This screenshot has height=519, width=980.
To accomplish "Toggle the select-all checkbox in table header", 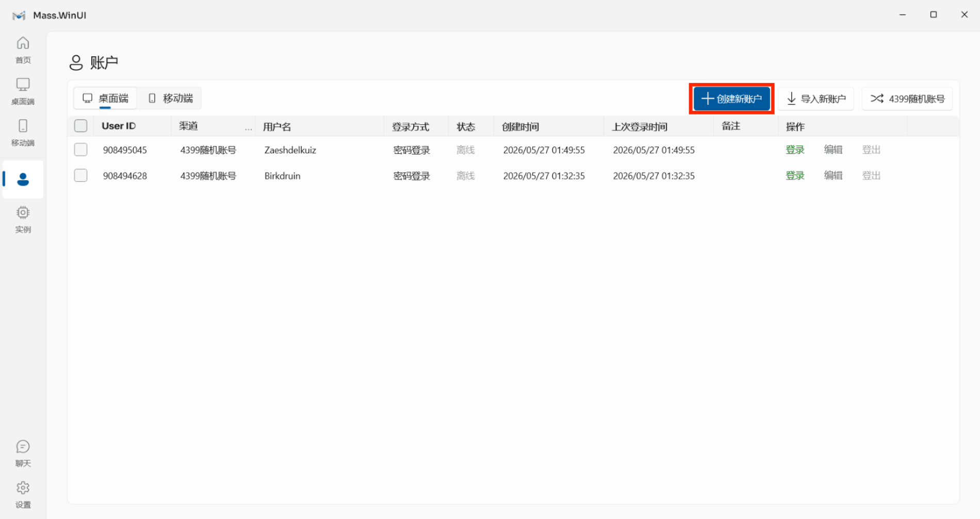I will (x=81, y=126).
